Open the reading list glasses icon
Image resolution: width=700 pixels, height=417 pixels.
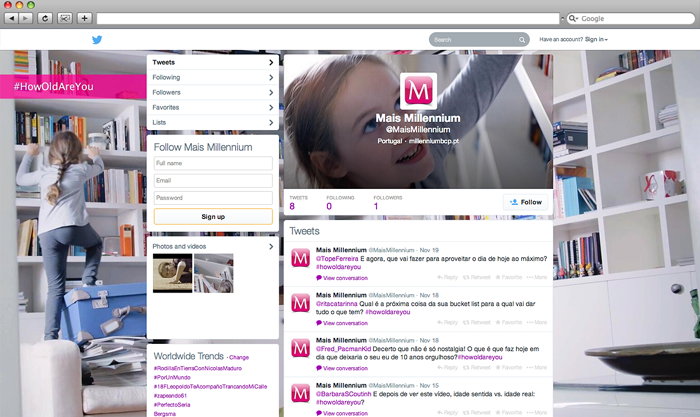pyautogui.click(x=65, y=18)
